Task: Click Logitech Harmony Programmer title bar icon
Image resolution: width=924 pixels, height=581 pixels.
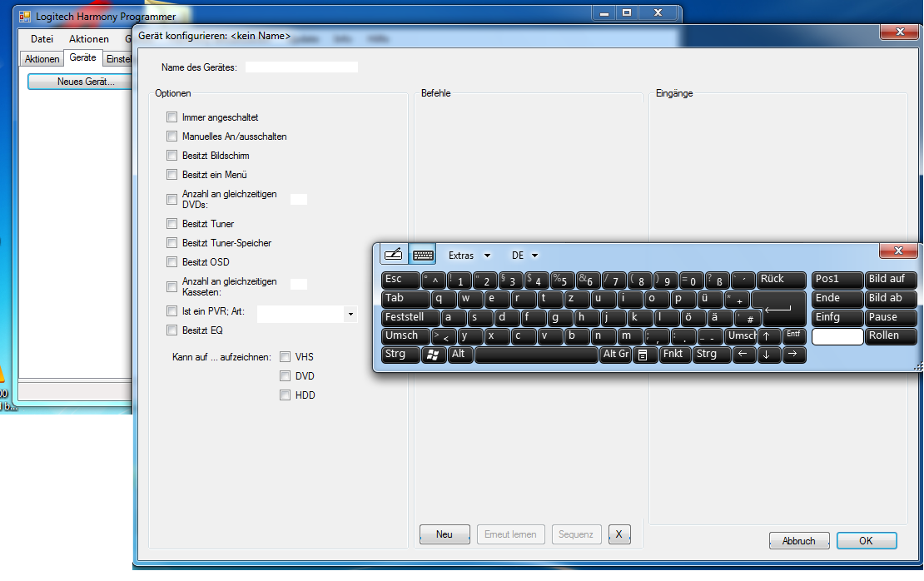Action: tap(25, 17)
